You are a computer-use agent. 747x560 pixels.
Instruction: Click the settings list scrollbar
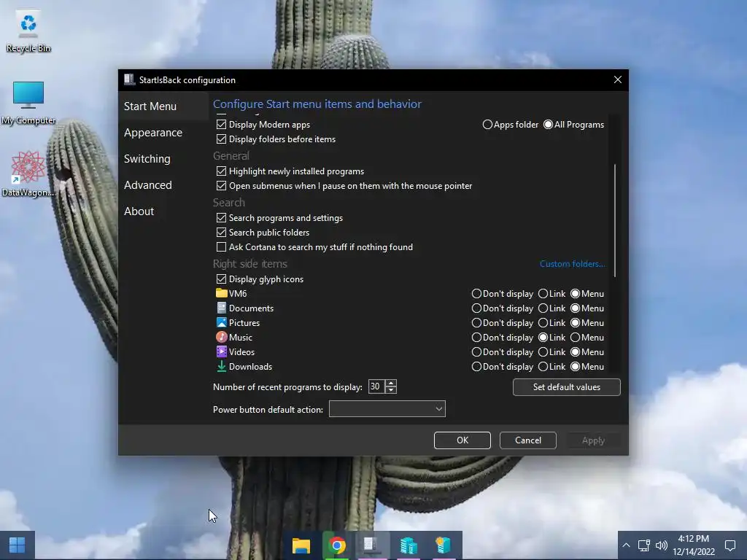click(615, 220)
